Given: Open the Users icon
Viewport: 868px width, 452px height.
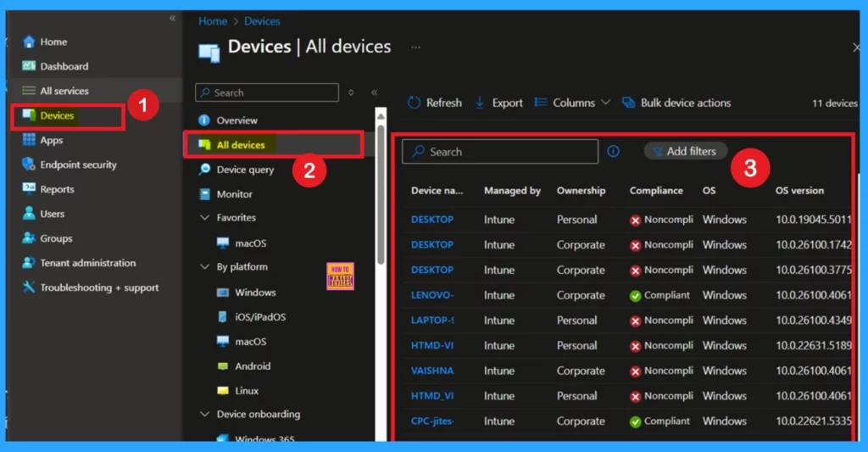Looking at the screenshot, I should pyautogui.click(x=29, y=213).
